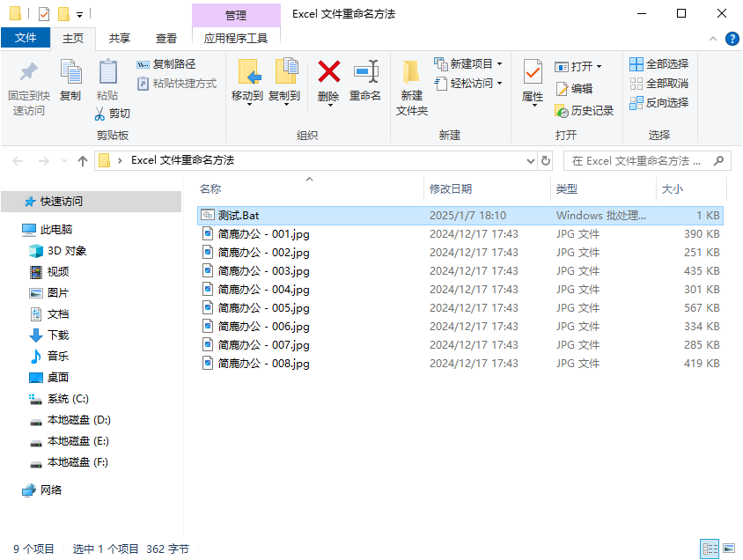Expand the address bar history dropdown

pyautogui.click(x=529, y=160)
